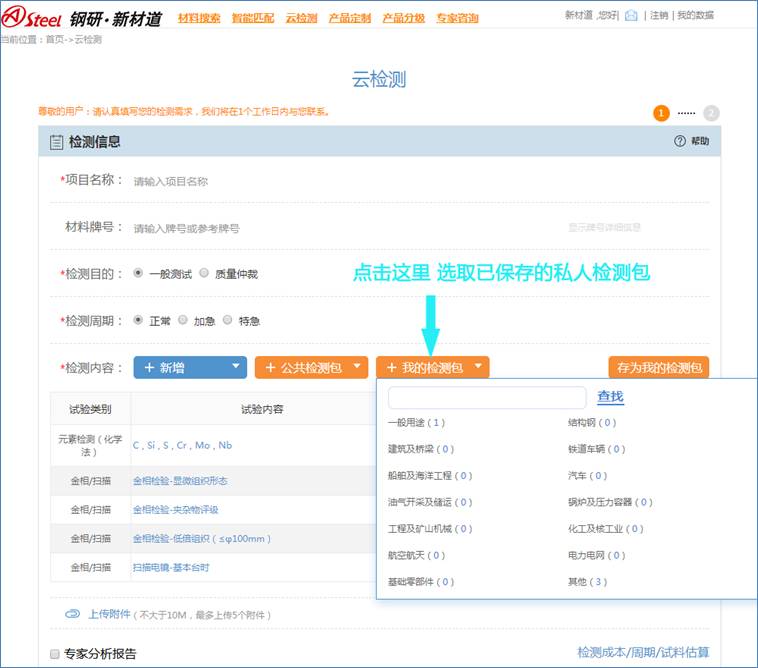Enable the 专家分析报告 checkbox
This screenshot has height=668, width=758.
point(55,654)
